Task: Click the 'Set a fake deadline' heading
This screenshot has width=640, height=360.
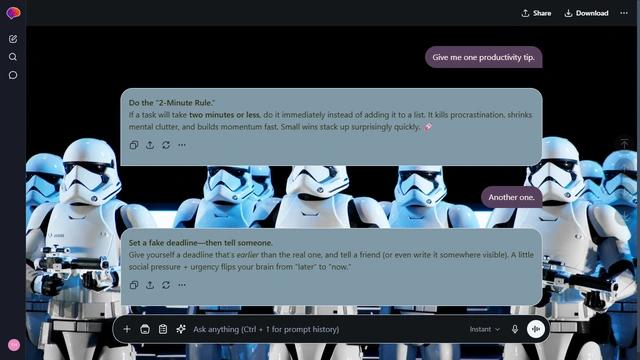Action: (201, 243)
